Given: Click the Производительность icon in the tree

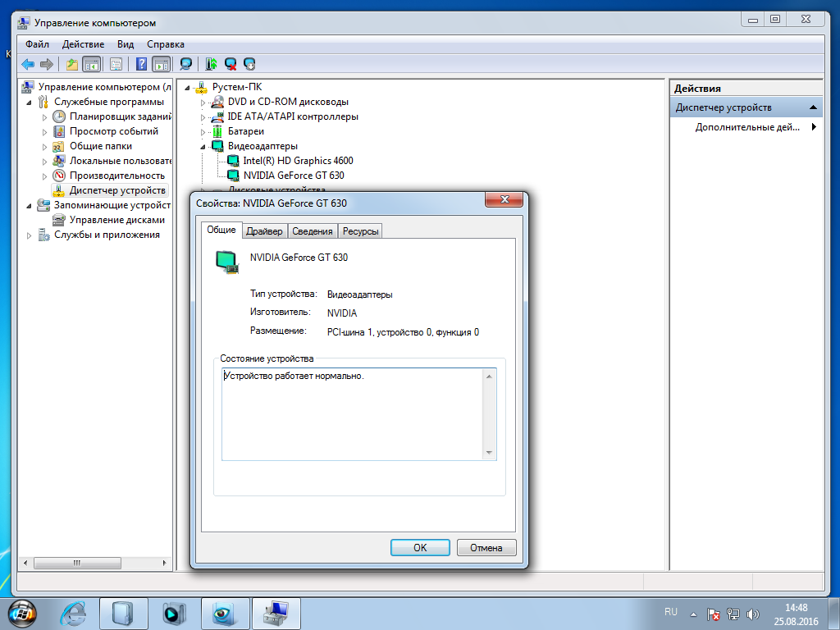Looking at the screenshot, I should [x=59, y=176].
